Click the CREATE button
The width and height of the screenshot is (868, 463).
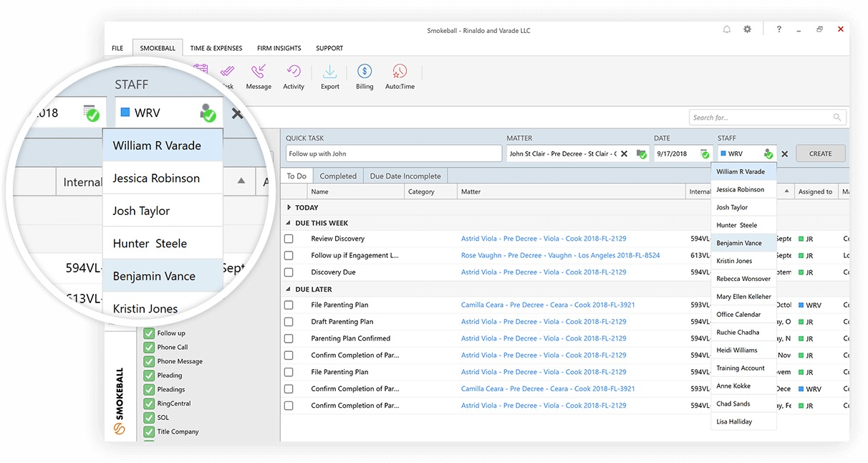pos(820,153)
